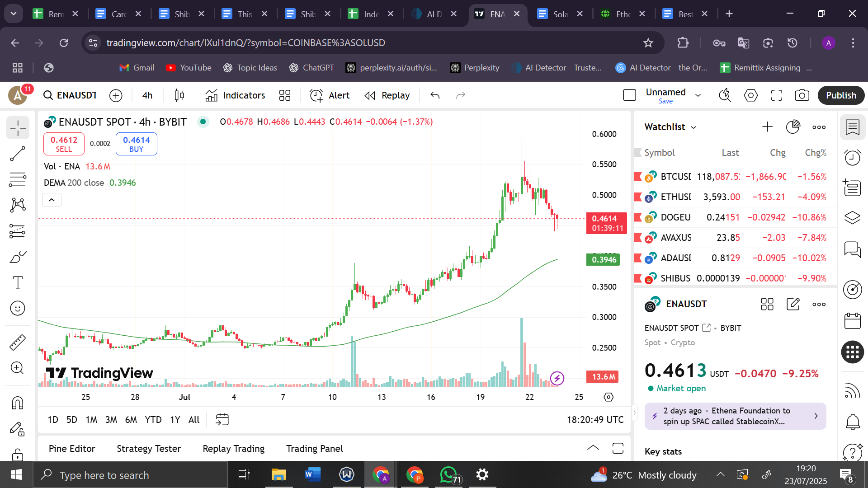The height and width of the screenshot is (488, 868).
Task: Add symbol to the watchlist with plus
Action: (x=768, y=127)
